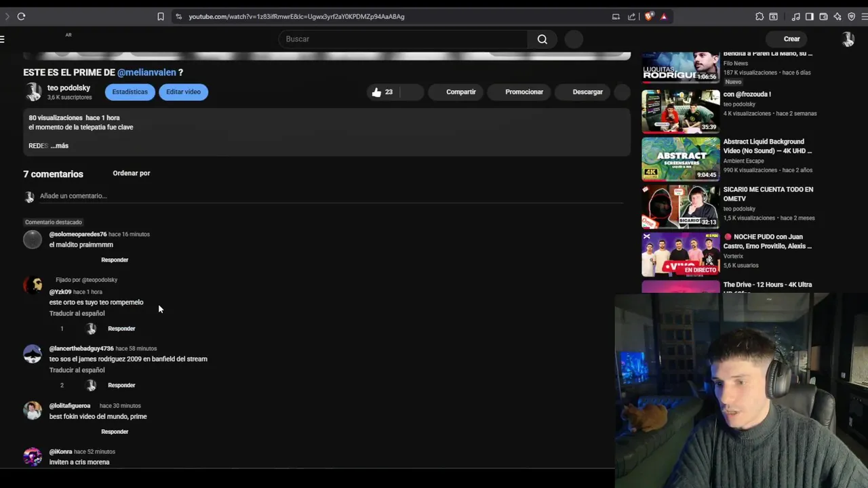The height and width of the screenshot is (488, 868).
Task: Open the extensions puzzle icon
Action: [x=759, y=16]
